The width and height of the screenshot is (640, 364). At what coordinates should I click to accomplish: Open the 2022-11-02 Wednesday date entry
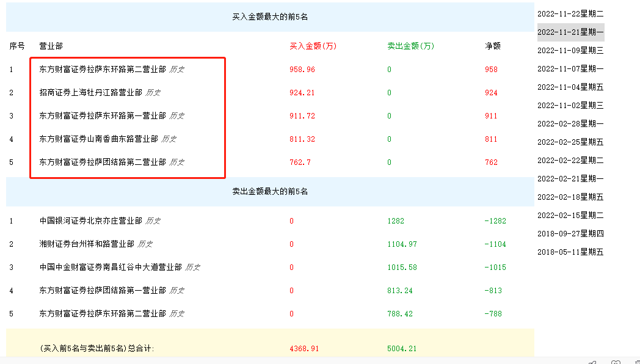point(570,106)
